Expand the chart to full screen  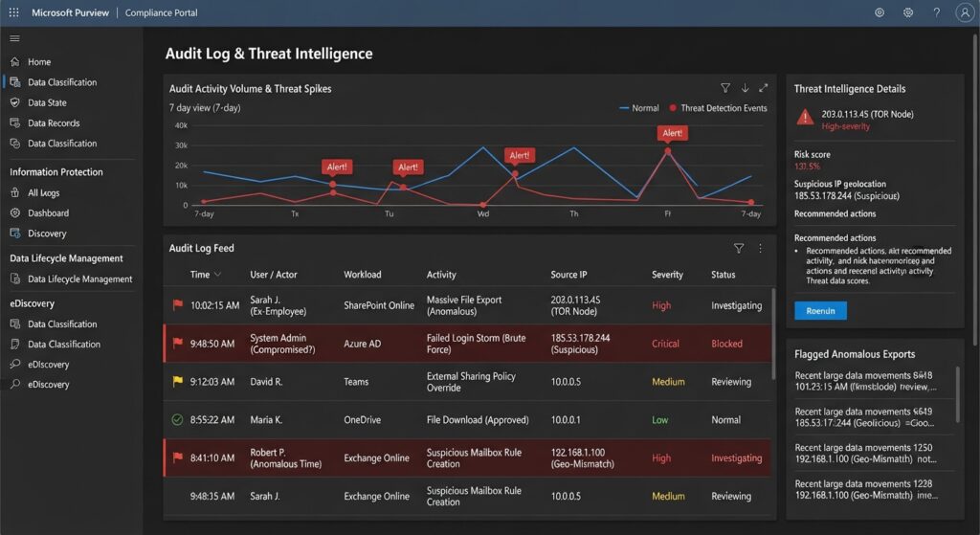pos(763,88)
